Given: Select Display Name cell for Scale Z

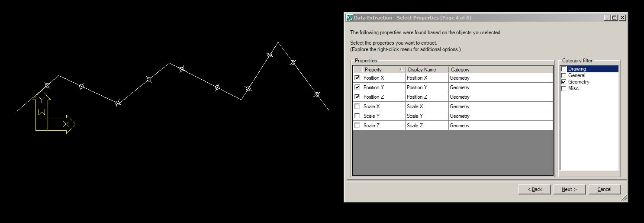Looking at the screenshot, I should pos(427,126).
